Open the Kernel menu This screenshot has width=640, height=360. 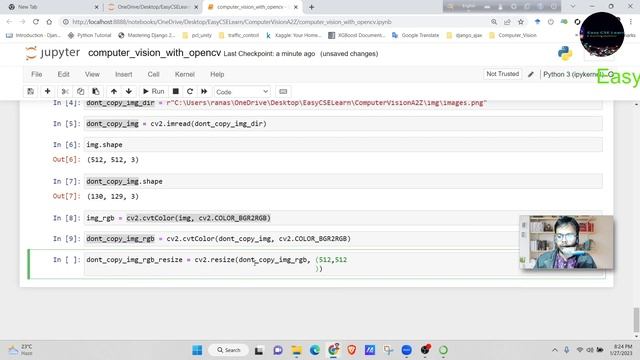coord(184,74)
